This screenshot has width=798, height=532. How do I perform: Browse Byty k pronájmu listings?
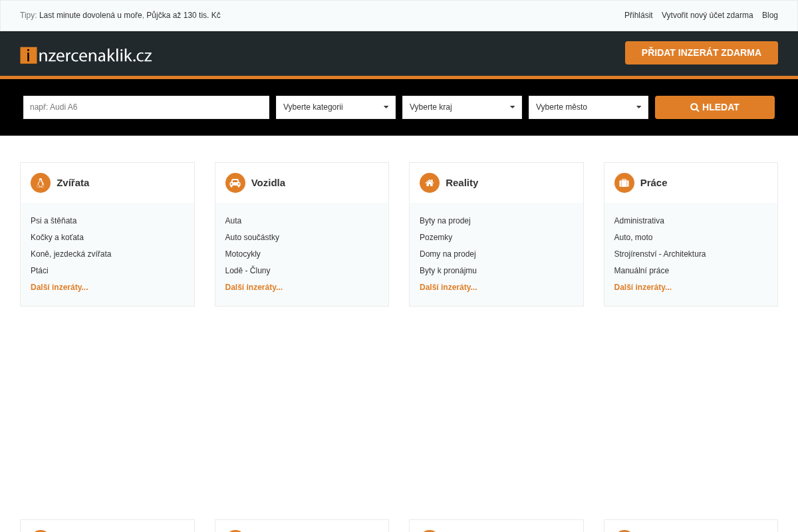coord(448,271)
